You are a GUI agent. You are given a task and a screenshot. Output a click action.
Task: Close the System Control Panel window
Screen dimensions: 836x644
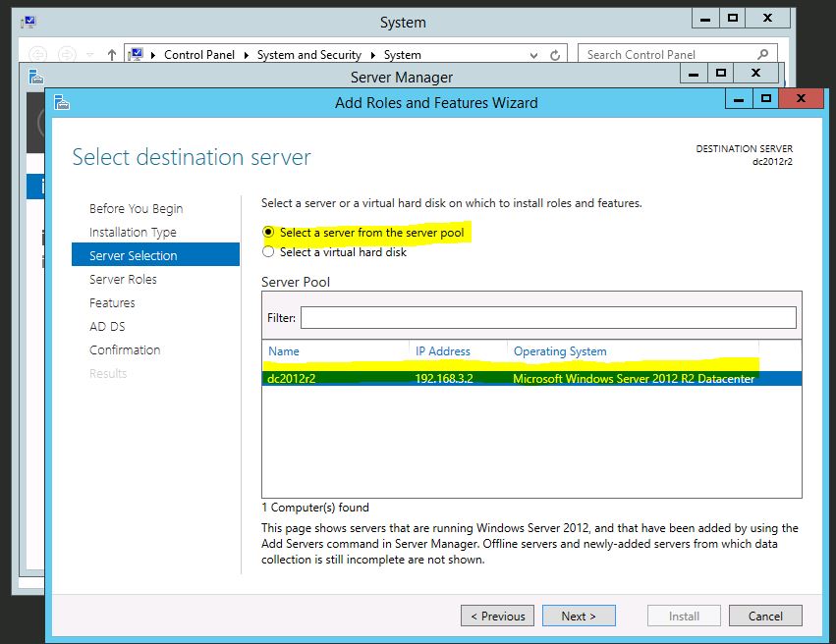click(768, 19)
